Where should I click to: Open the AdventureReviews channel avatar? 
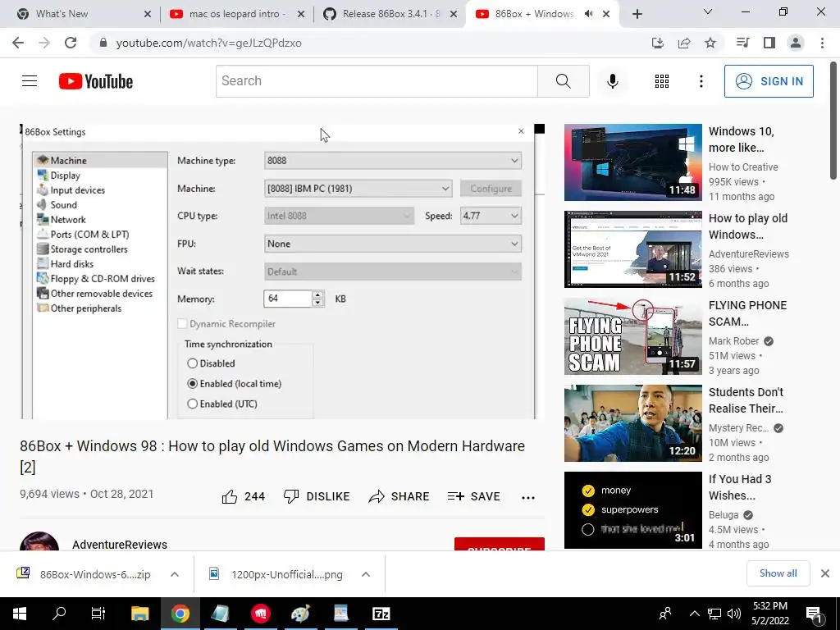click(39, 541)
